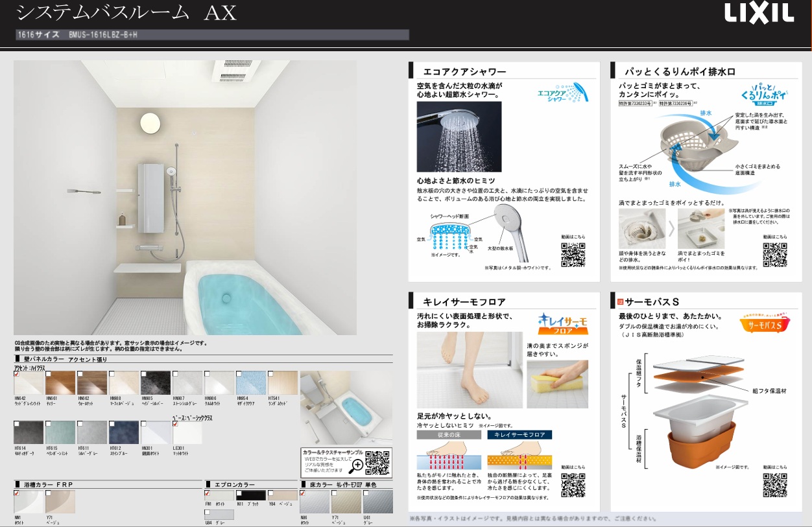812x527 pixels.
Task: Select the HT611 silver gray panel swatch
Action: [92, 432]
